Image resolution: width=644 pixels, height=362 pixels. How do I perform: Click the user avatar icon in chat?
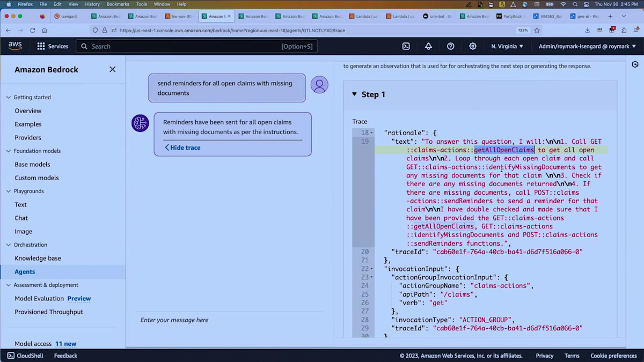(319, 85)
